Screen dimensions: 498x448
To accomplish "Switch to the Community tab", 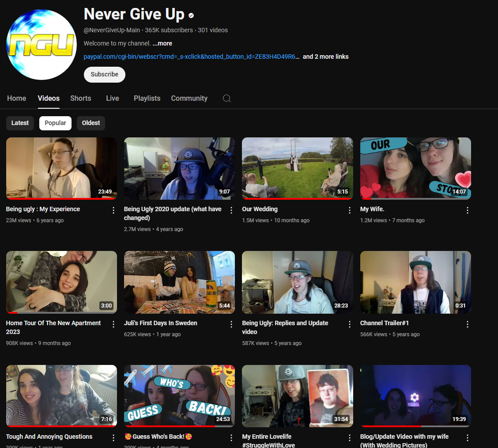I will [189, 99].
